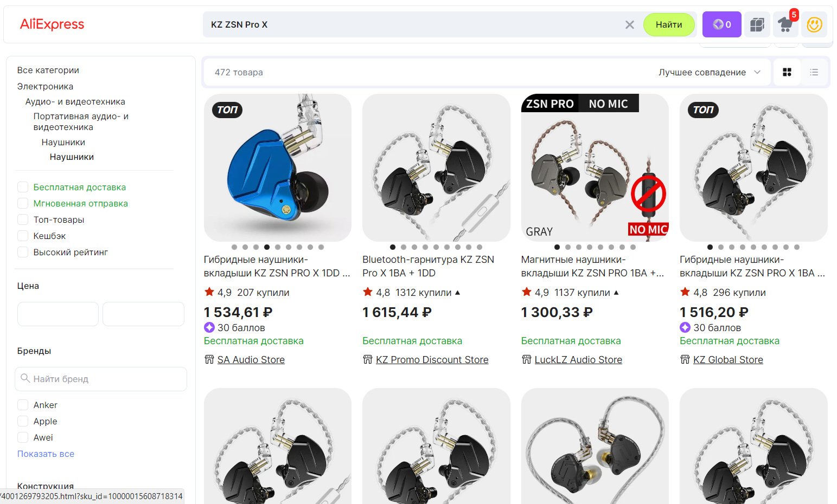The height and width of the screenshot is (504, 837).
Task: Open the shopping cart icon
Action: pyautogui.click(x=785, y=24)
